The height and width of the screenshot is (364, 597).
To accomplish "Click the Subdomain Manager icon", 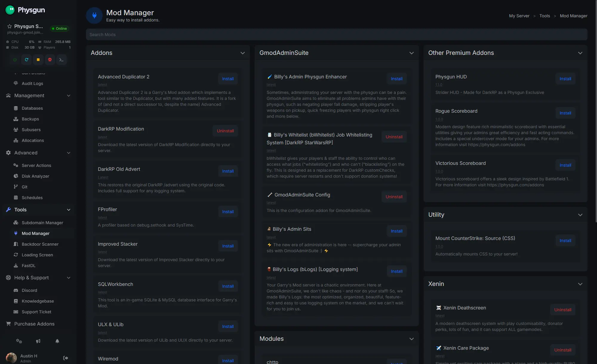I will click(16, 223).
